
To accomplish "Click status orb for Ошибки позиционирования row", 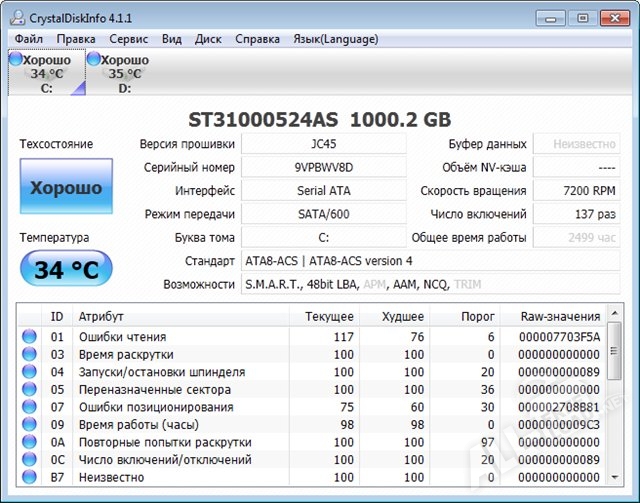I will (x=29, y=407).
